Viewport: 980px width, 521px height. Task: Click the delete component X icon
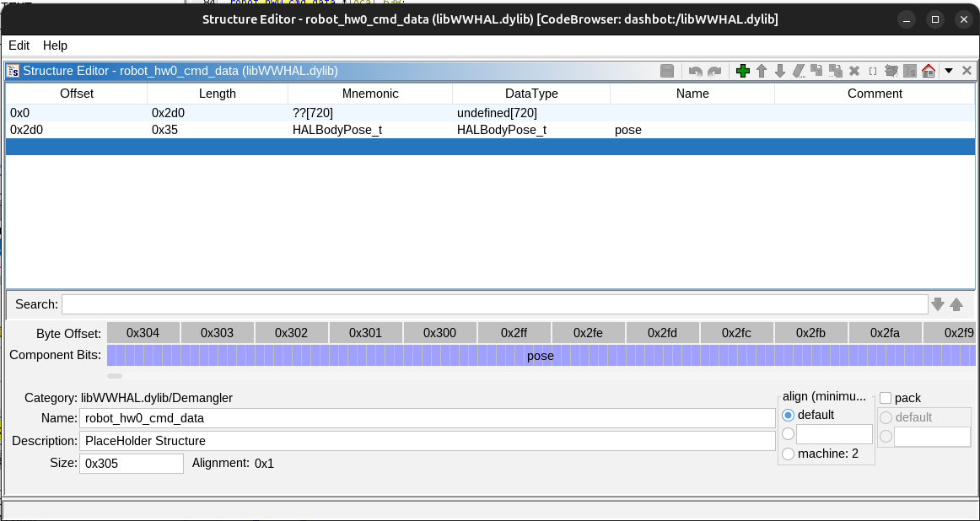(854, 72)
